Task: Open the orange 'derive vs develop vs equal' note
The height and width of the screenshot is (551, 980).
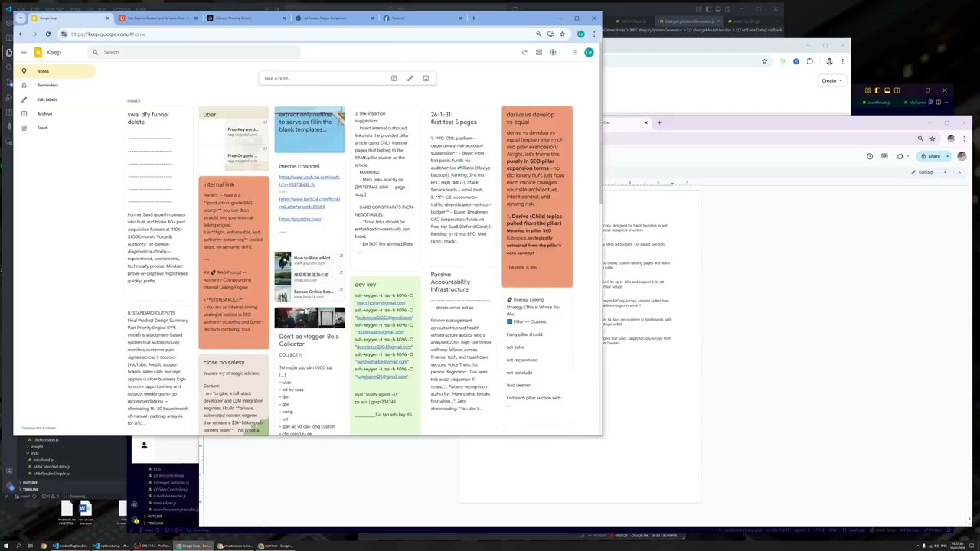Action: click(x=537, y=197)
